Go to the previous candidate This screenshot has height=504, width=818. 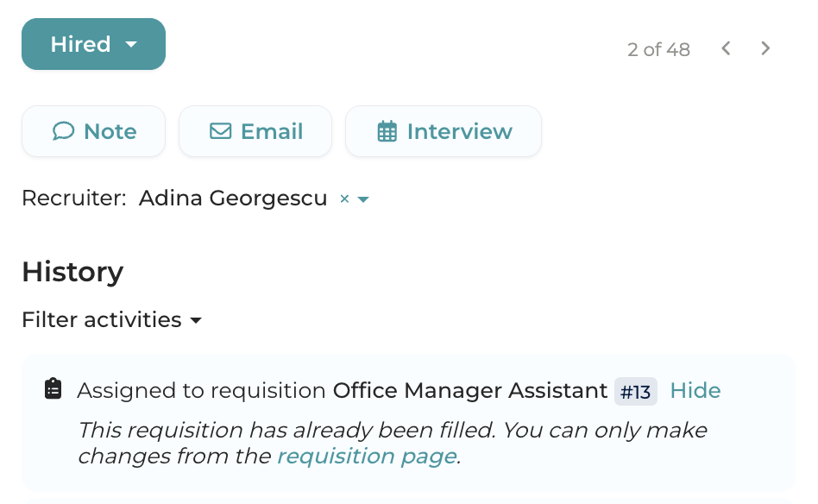[x=727, y=48]
